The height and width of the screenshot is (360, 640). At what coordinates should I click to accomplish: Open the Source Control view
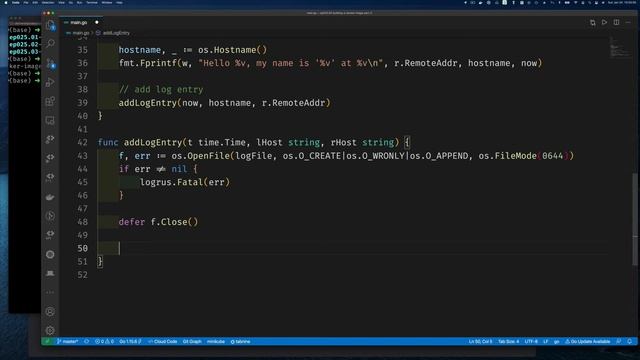coord(50,63)
